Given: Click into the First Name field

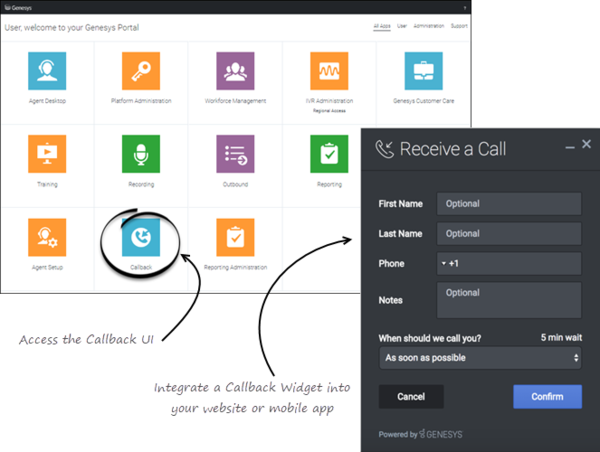Looking at the screenshot, I should tap(509, 204).
